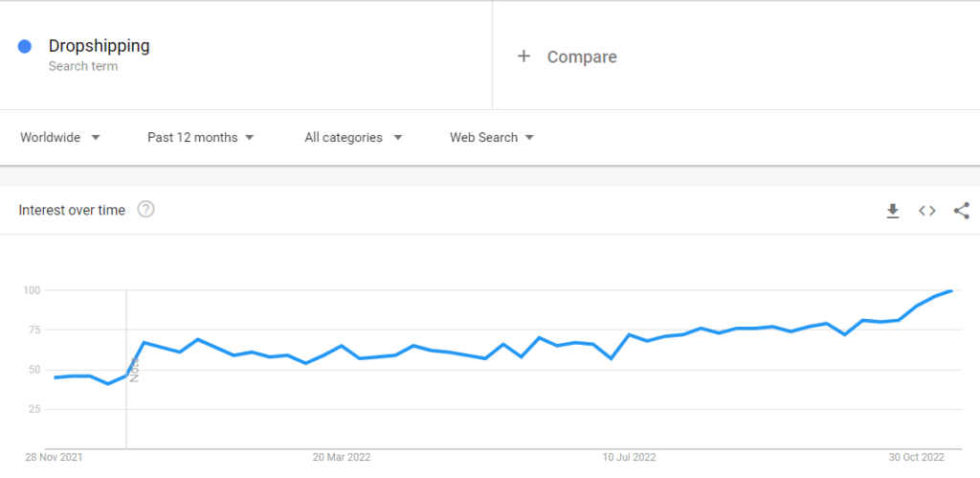Open the Interest over time help icon
The height and width of the screenshot is (478, 980).
tap(145, 210)
